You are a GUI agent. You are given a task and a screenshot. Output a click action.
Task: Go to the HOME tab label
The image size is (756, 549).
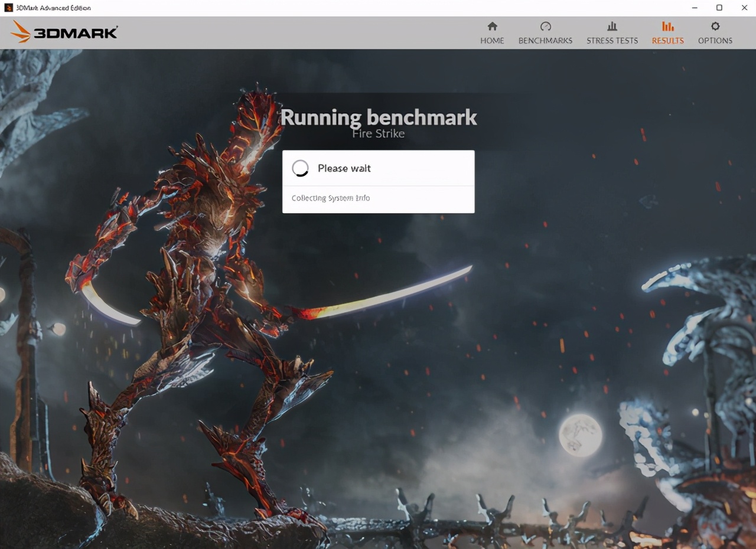pos(492,41)
